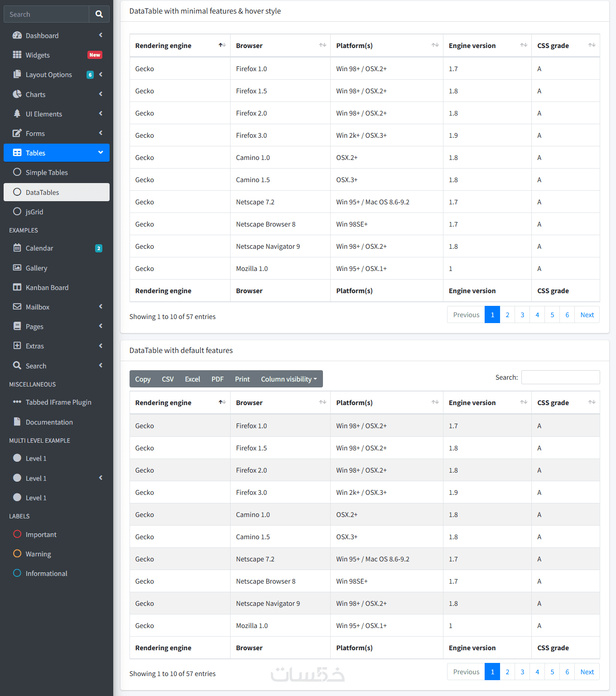This screenshot has height=696, width=616.
Task: Click 'Netscape Navigator 9' in the minimal features table
Action: click(268, 246)
